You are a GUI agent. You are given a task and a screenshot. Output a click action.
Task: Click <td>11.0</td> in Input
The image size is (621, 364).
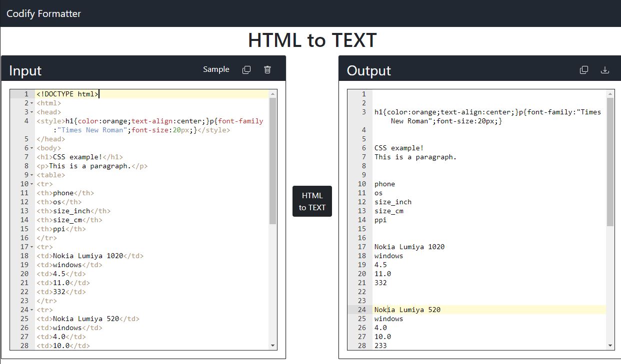tap(63, 283)
